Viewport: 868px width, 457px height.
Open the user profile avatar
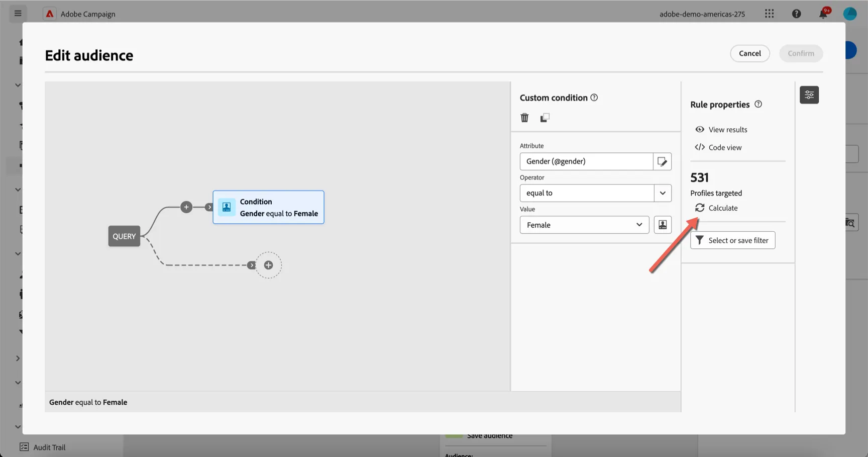[849, 14]
